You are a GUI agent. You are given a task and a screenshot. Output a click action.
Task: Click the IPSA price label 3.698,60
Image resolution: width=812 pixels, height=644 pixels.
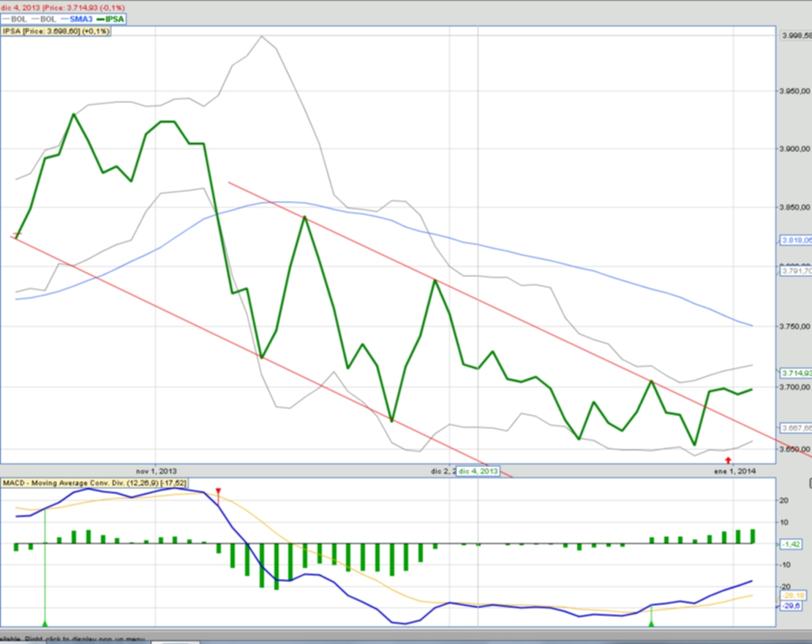click(x=56, y=31)
